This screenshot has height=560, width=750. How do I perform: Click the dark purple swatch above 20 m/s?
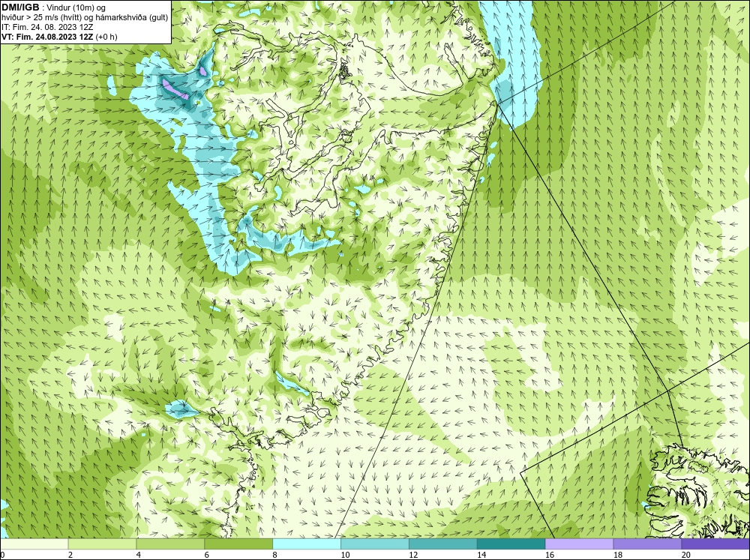[715, 544]
